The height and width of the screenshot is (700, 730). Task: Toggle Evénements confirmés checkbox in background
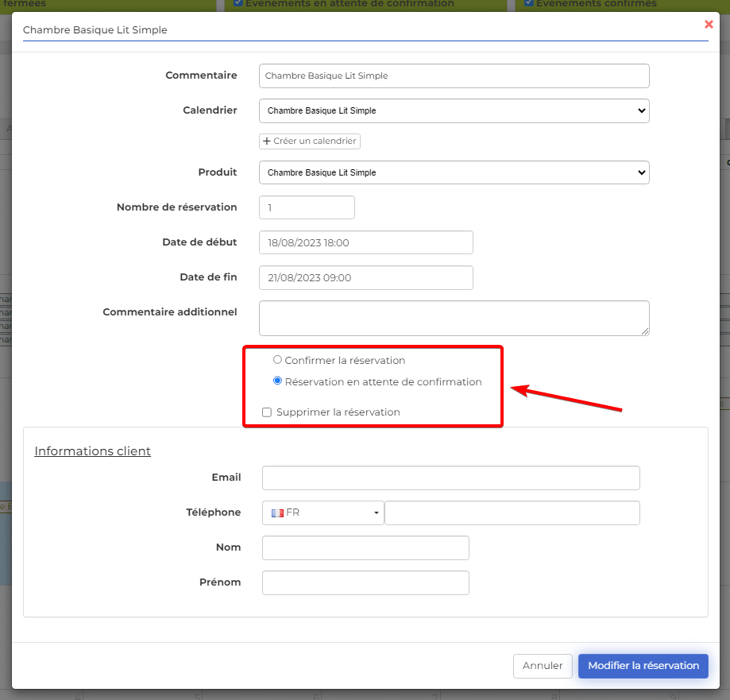click(529, 3)
